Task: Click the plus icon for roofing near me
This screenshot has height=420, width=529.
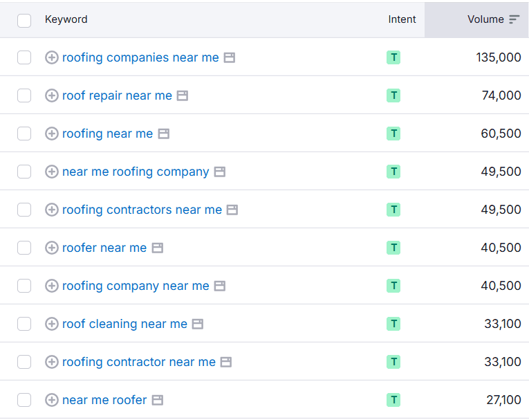Action: 52,134
